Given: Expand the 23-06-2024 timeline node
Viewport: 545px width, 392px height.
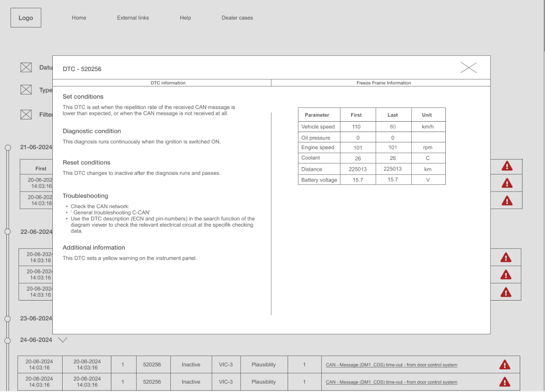Looking at the screenshot, I should tap(7, 319).
